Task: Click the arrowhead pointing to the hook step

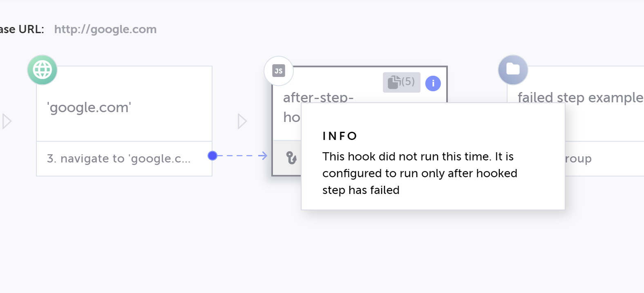Action: pos(263,156)
